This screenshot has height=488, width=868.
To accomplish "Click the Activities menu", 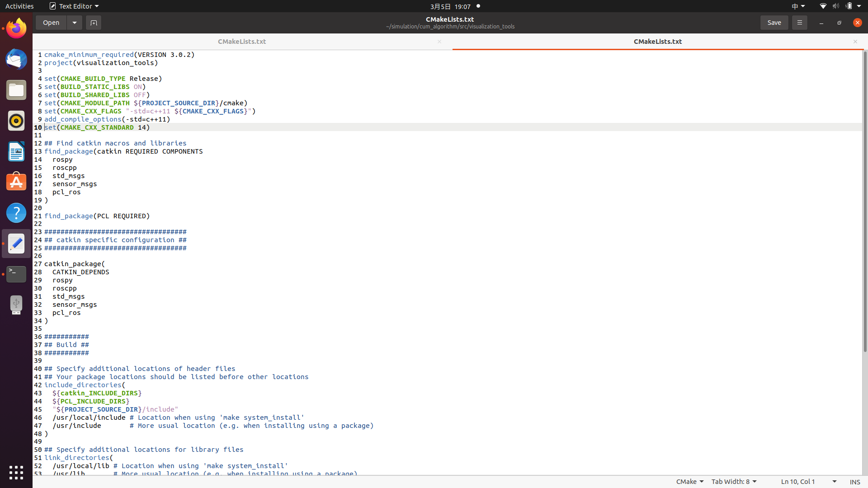I will tap(19, 6).
